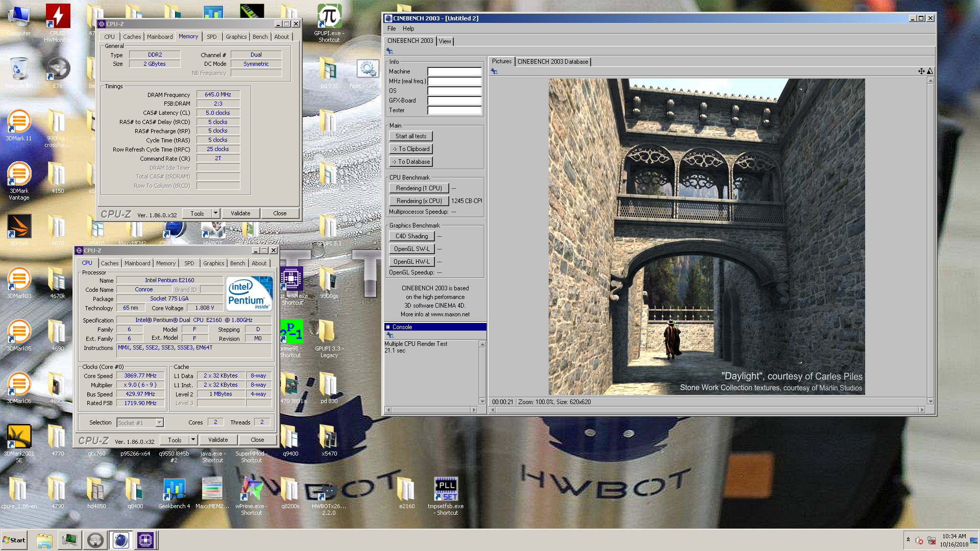The width and height of the screenshot is (980, 551).
Task: Click the To Database button
Action: pos(411,162)
